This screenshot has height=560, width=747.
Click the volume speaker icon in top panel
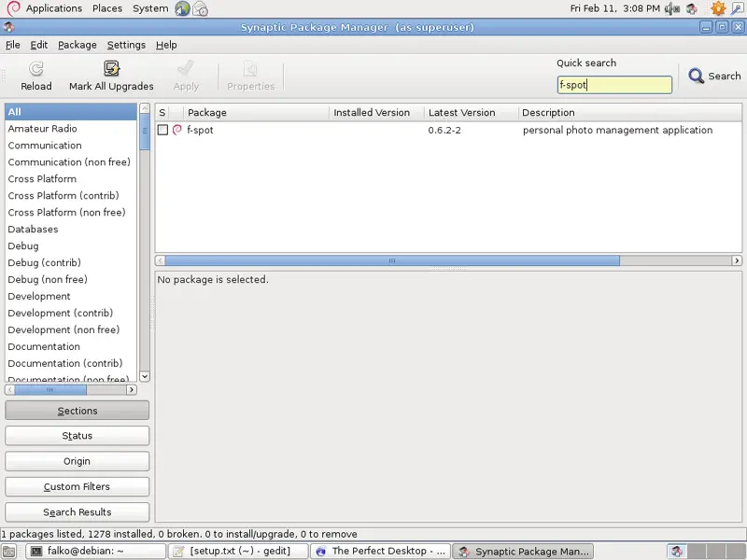(671, 8)
